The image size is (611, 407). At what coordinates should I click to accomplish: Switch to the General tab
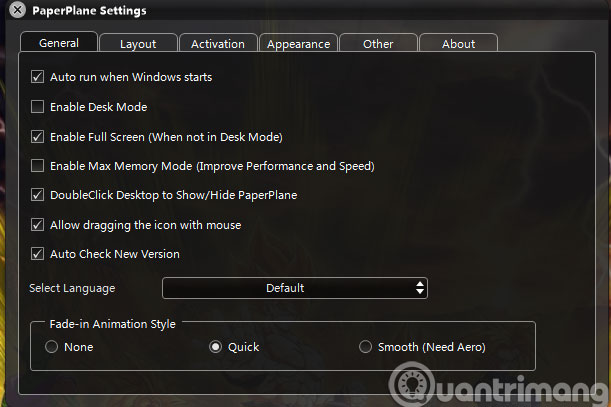pos(59,42)
